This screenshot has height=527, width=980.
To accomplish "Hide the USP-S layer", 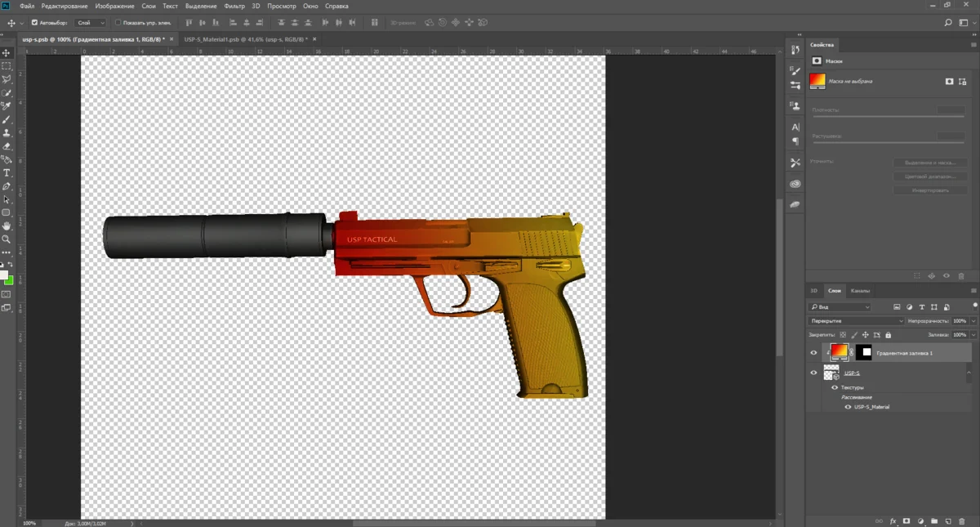I will pyautogui.click(x=813, y=373).
